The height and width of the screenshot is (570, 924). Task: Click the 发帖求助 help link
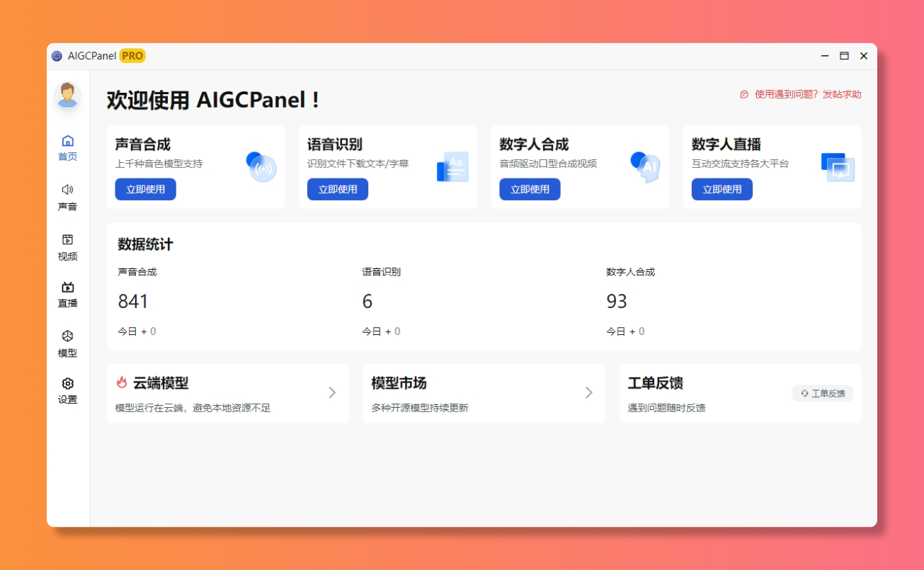tap(843, 94)
